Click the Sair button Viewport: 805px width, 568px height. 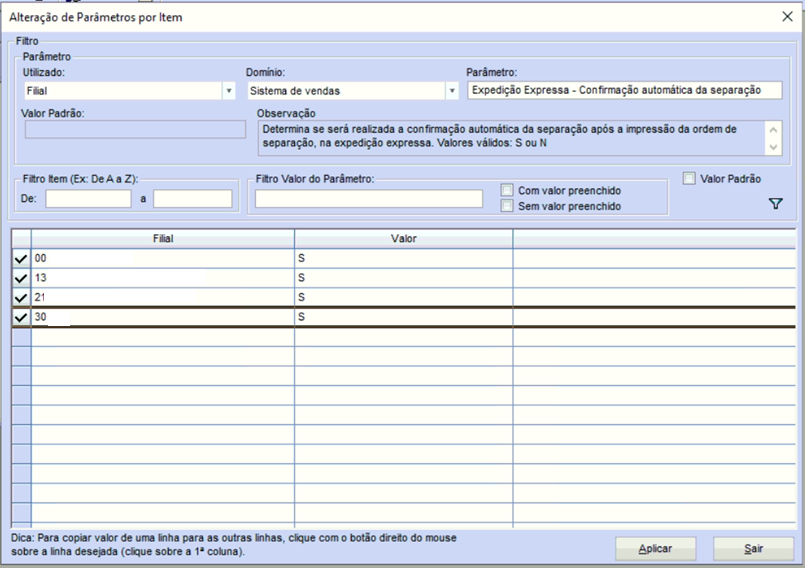(753, 549)
